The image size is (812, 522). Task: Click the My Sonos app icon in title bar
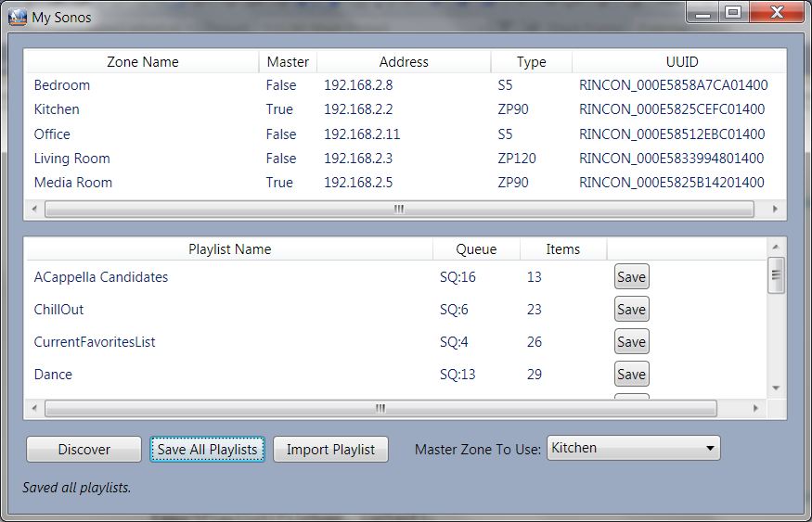pyautogui.click(x=17, y=17)
